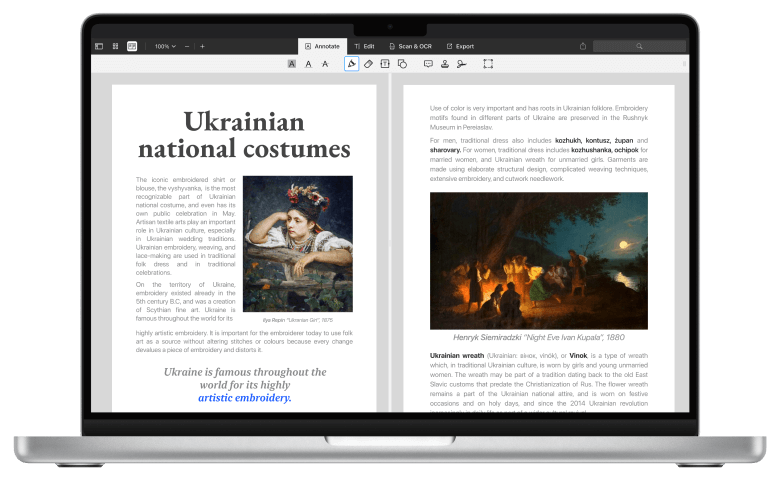Show the thumbnails grid view
Image resolution: width=780 pixels, height=480 pixels.
tap(115, 46)
